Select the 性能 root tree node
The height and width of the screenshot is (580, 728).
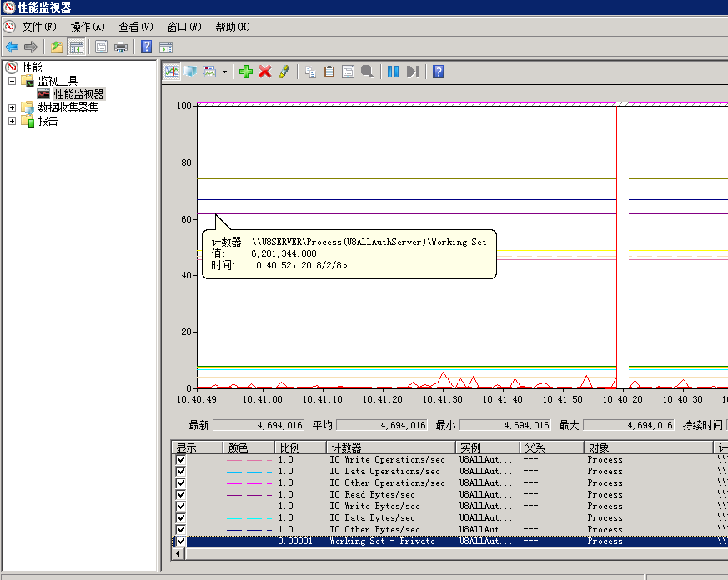pyautogui.click(x=32, y=67)
